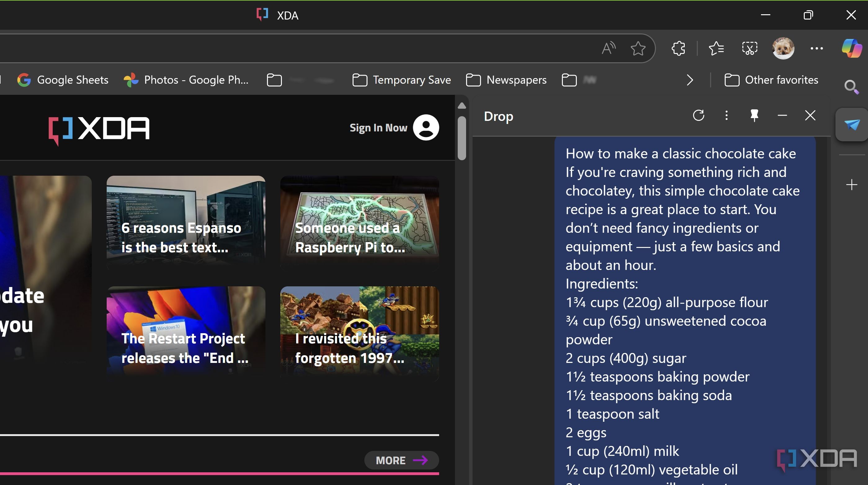Click the Drop paper plane sidebar icon
The height and width of the screenshot is (485, 868).
pyautogui.click(x=852, y=125)
